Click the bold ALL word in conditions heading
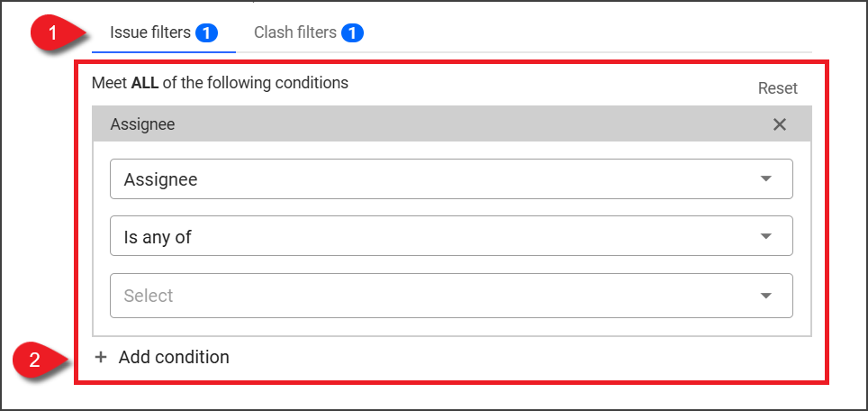The width and height of the screenshot is (868, 411). [145, 83]
